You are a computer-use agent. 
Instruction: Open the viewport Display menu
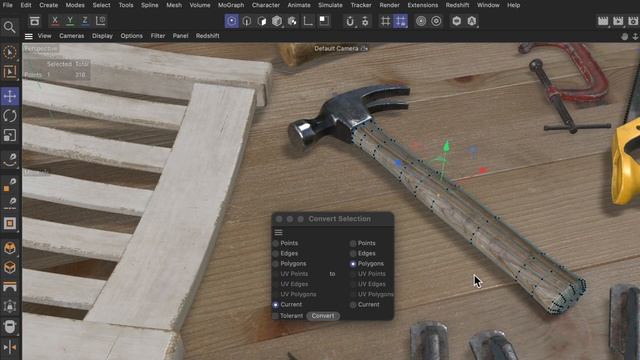click(102, 36)
